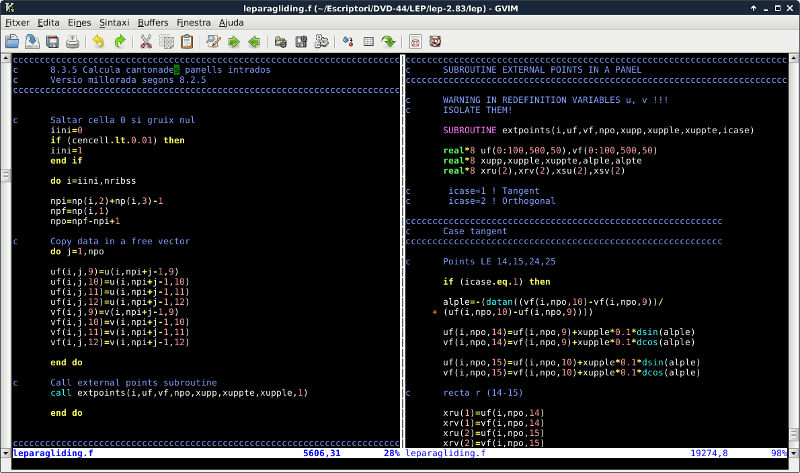Open the Edita menu
Viewport: 800px width, 473px height.
48,22
